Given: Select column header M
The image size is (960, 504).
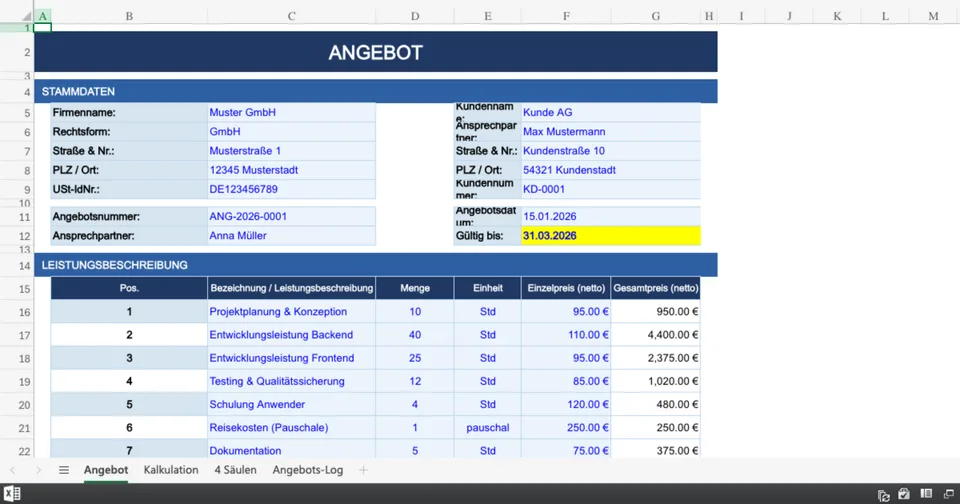Looking at the screenshot, I should click(x=933, y=17).
